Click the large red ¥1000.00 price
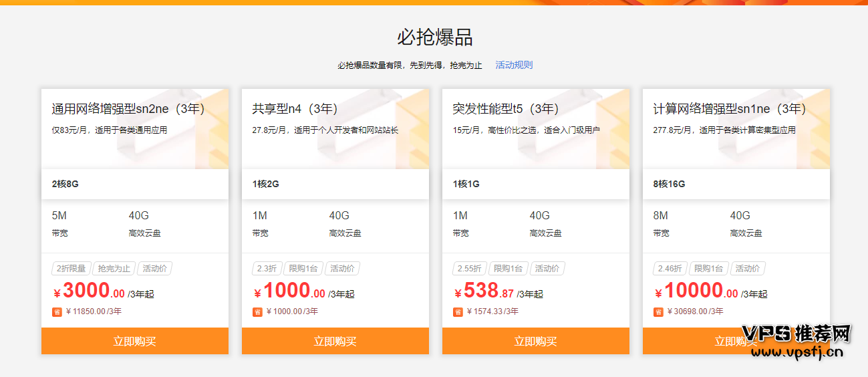868x377 pixels. tap(289, 291)
